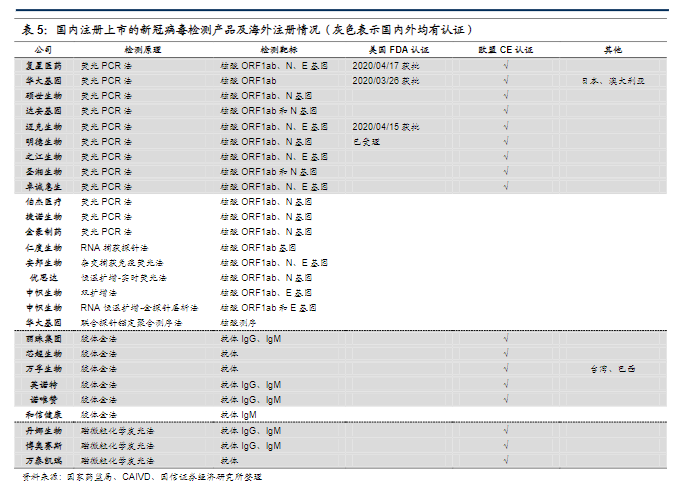
Task: Select the CE checkmark beside 台湾、巴西
Action: click(507, 368)
